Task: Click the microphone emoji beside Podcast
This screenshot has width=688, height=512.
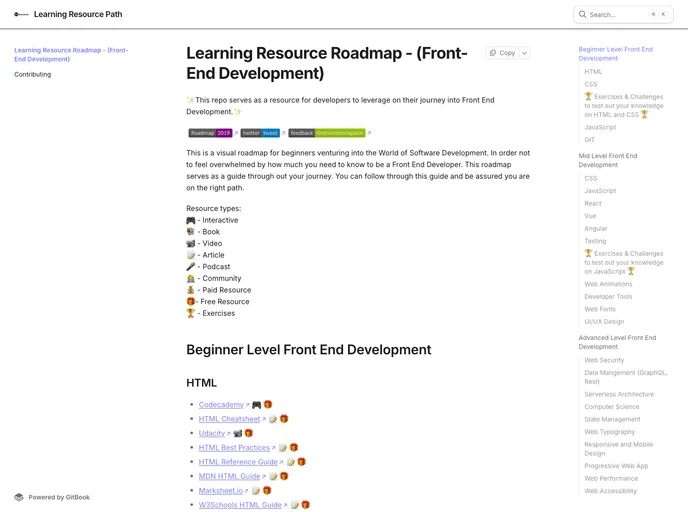Action: [190, 267]
